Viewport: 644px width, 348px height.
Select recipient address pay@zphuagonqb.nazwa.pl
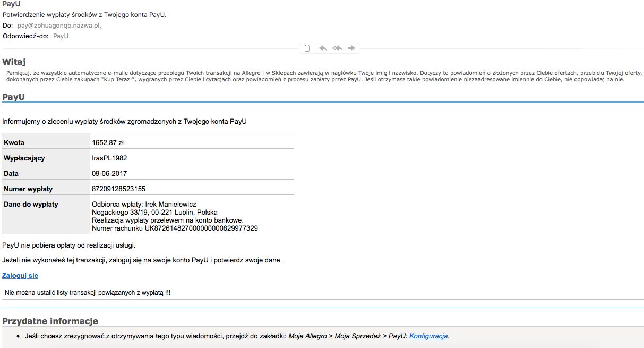tap(59, 25)
